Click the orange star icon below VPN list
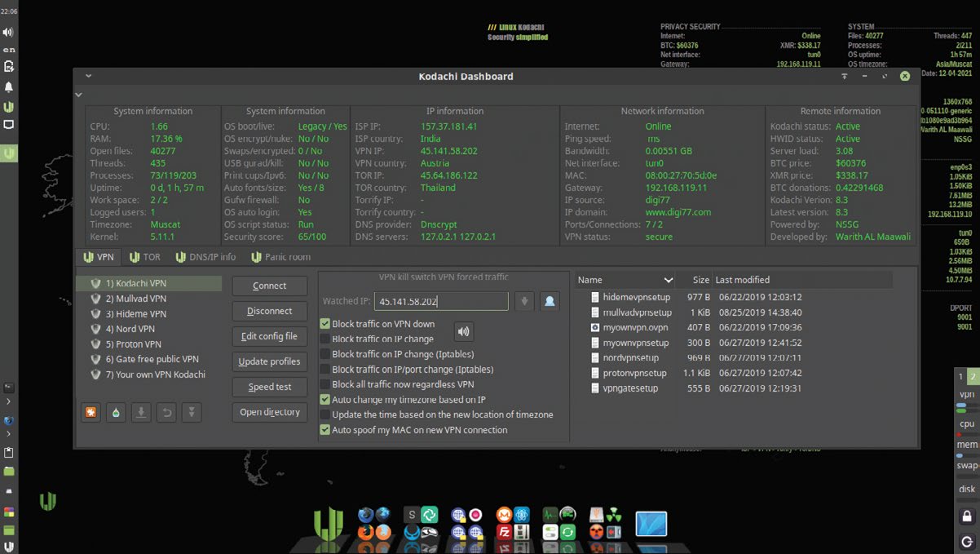 (x=90, y=413)
